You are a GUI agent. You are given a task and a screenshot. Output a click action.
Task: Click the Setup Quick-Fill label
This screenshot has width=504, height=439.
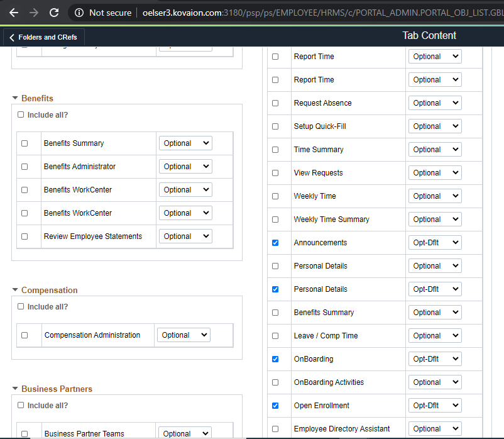point(320,126)
